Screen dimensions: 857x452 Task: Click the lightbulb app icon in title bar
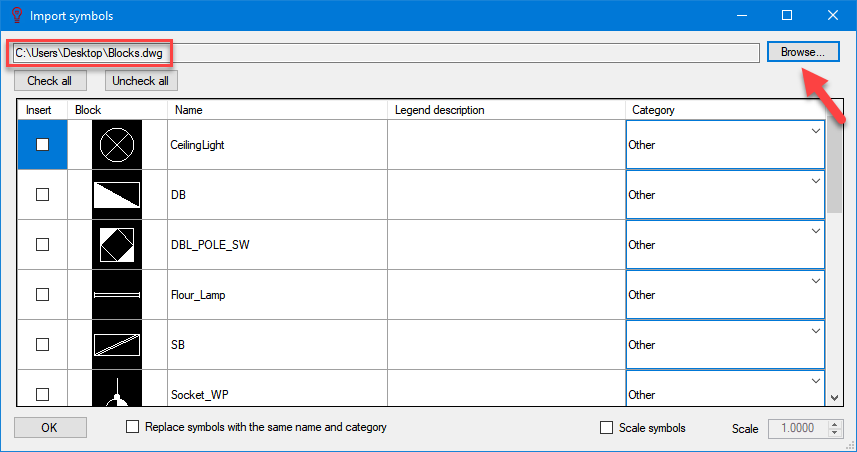(x=17, y=15)
